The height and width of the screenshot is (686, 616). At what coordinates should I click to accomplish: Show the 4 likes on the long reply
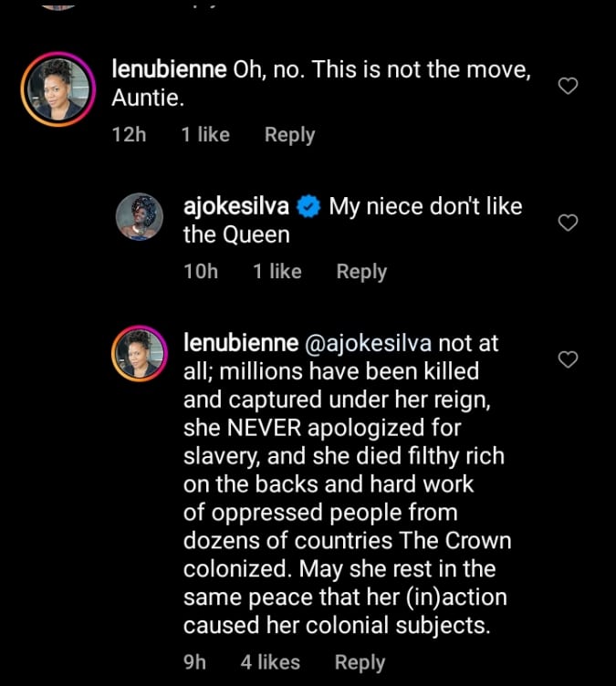[x=270, y=663]
